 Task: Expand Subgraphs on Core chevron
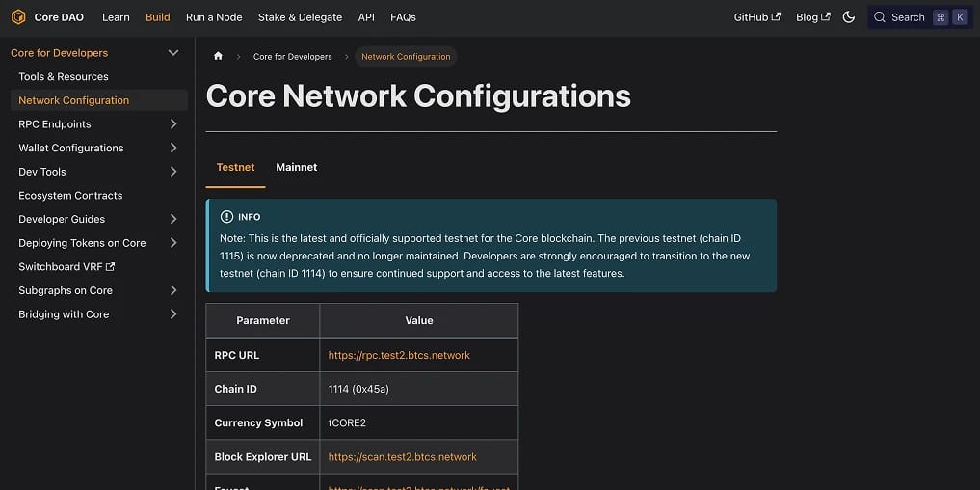(173, 290)
